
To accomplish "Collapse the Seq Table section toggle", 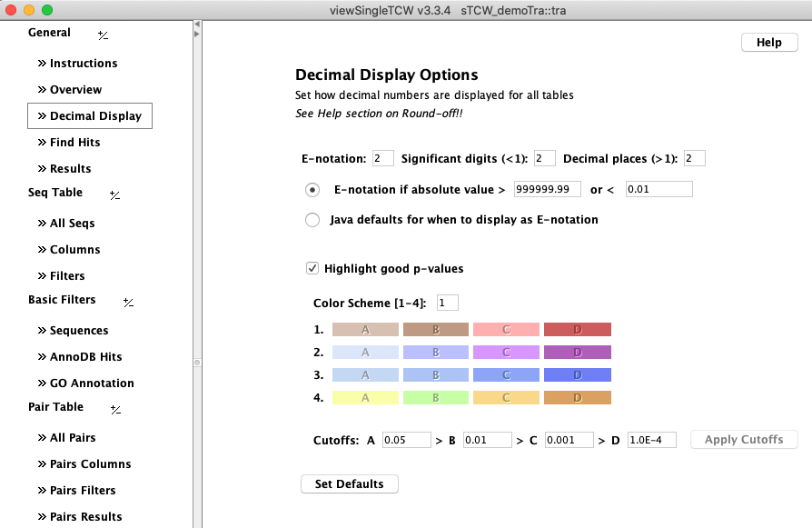I will pyautogui.click(x=114, y=194).
